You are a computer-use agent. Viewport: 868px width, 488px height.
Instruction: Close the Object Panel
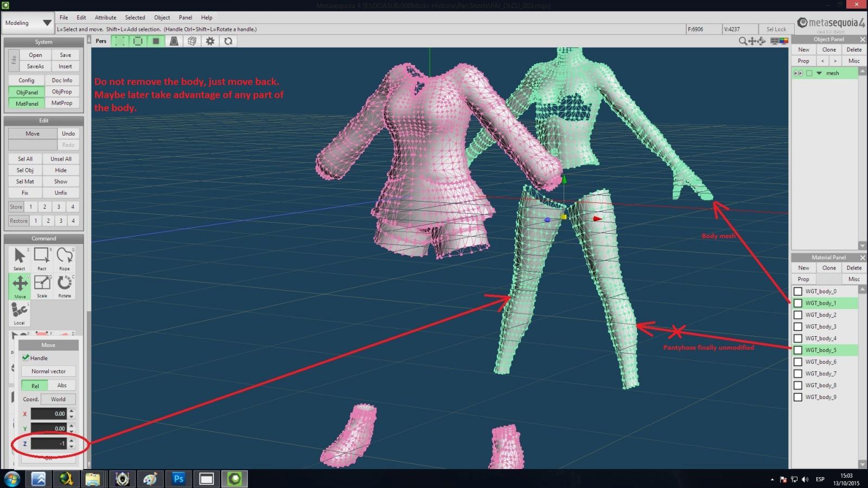click(x=863, y=39)
